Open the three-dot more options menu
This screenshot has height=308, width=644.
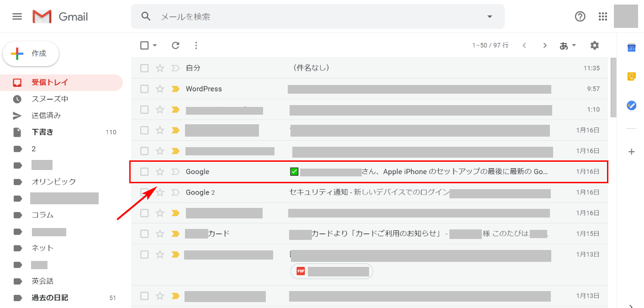[196, 45]
